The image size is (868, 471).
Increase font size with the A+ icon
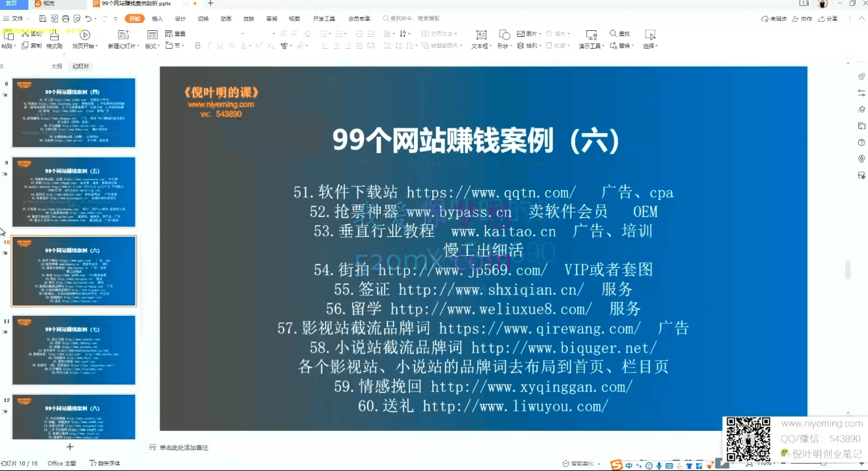[284, 34]
